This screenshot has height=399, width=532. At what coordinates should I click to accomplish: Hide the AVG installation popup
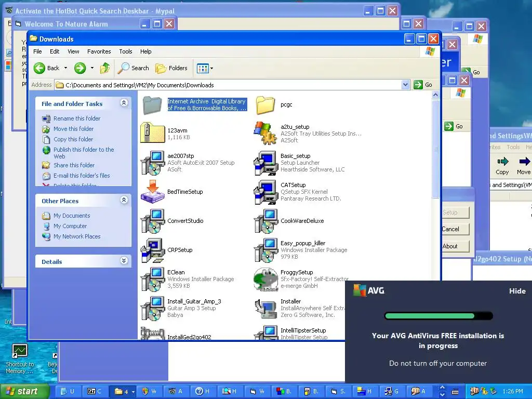tap(517, 291)
